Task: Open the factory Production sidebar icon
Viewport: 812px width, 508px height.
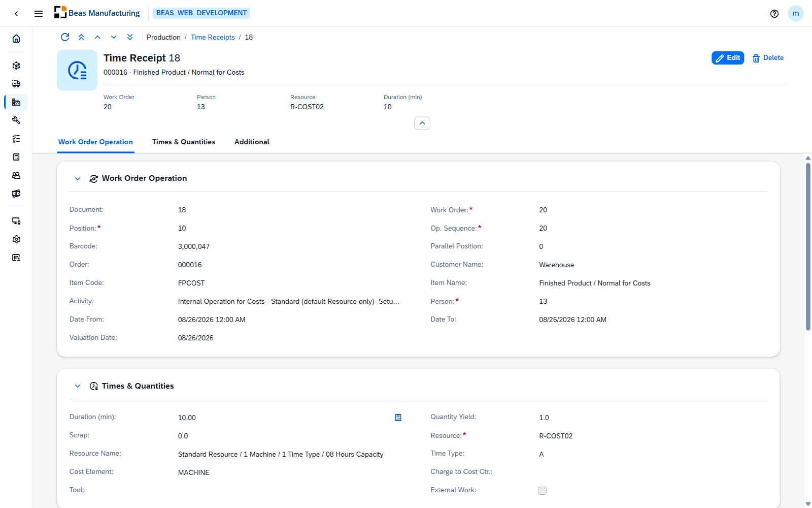Action: [16, 102]
